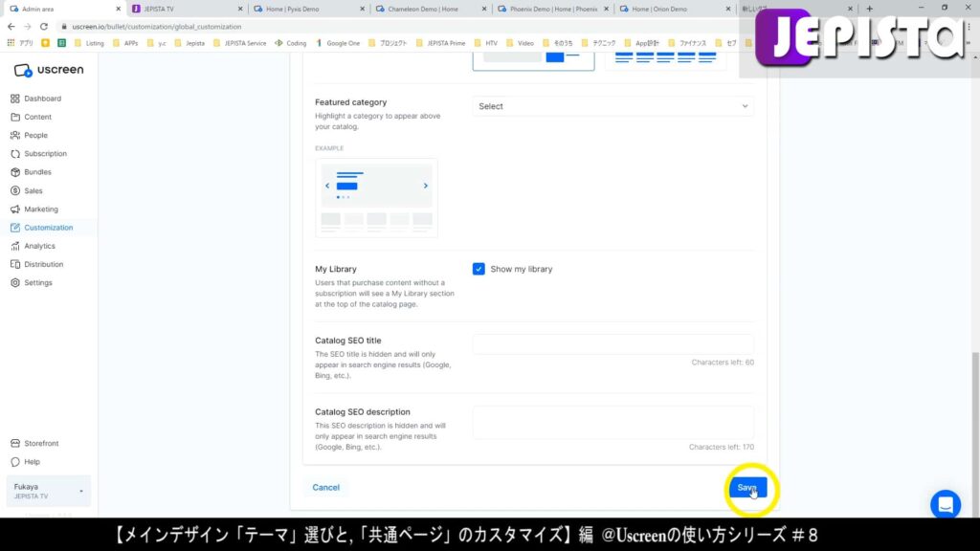
Task: Open the Sales section link
Action: (x=33, y=190)
